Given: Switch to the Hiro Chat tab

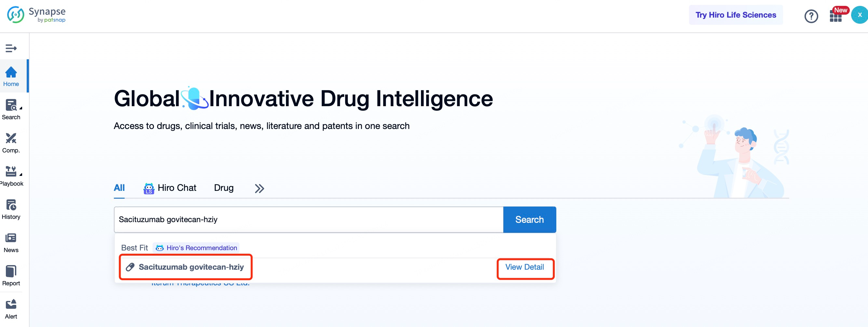Looking at the screenshot, I should (x=170, y=188).
